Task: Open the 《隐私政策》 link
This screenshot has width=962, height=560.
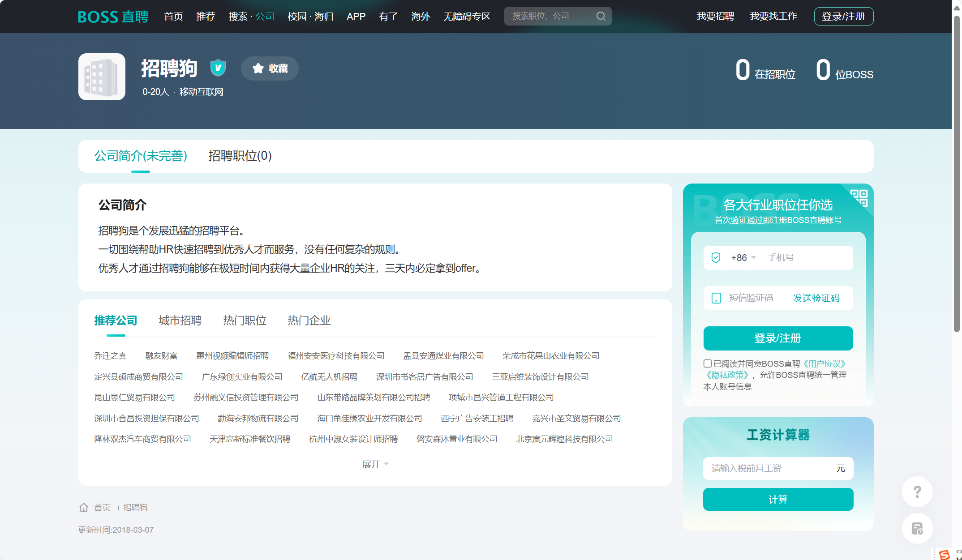Action: (x=728, y=375)
